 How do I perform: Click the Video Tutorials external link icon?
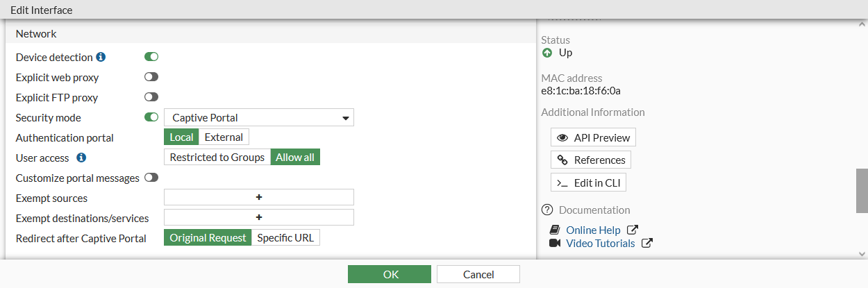647,243
